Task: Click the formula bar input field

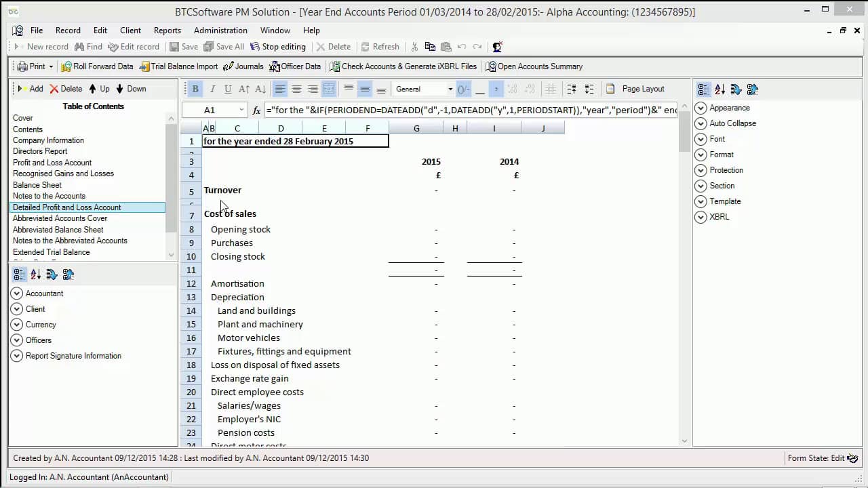Action: tap(471, 110)
